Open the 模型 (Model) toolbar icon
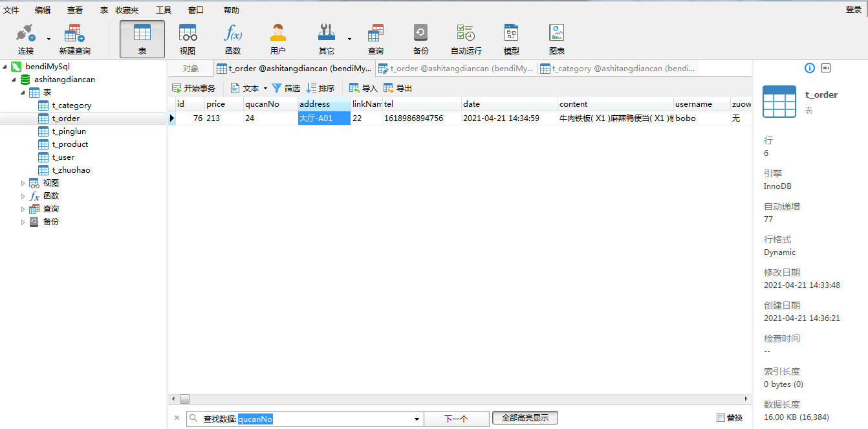This screenshot has width=868, height=429. 511,39
